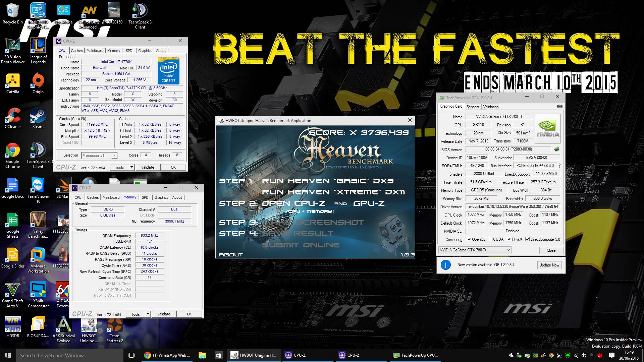The image size is (644, 362).
Task: Select the CCleaner desktop icon
Action: 13,119
